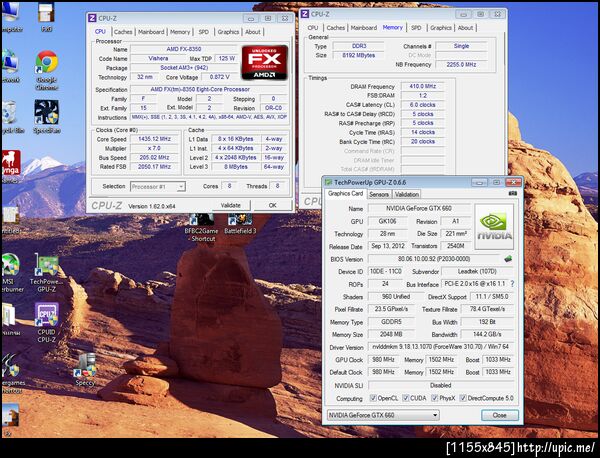
Task: Click the BIOS save chip icon in GPU-Z
Action: pyautogui.click(x=508, y=259)
